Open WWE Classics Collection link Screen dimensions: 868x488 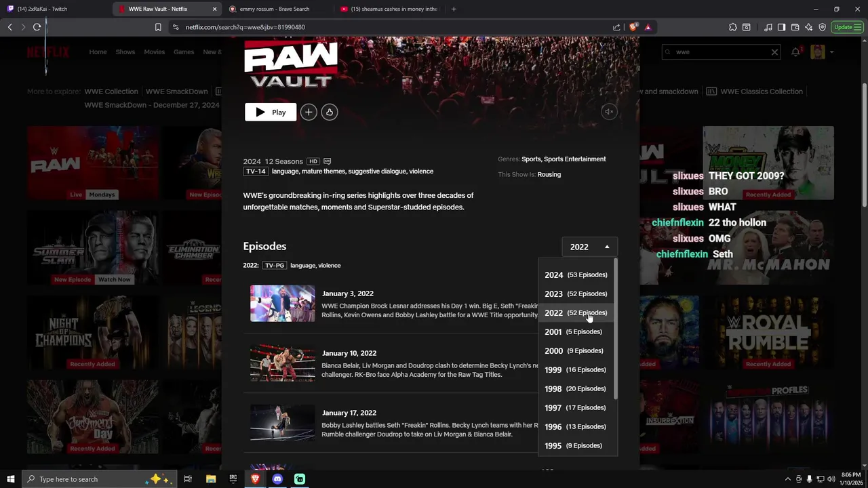coord(762,91)
